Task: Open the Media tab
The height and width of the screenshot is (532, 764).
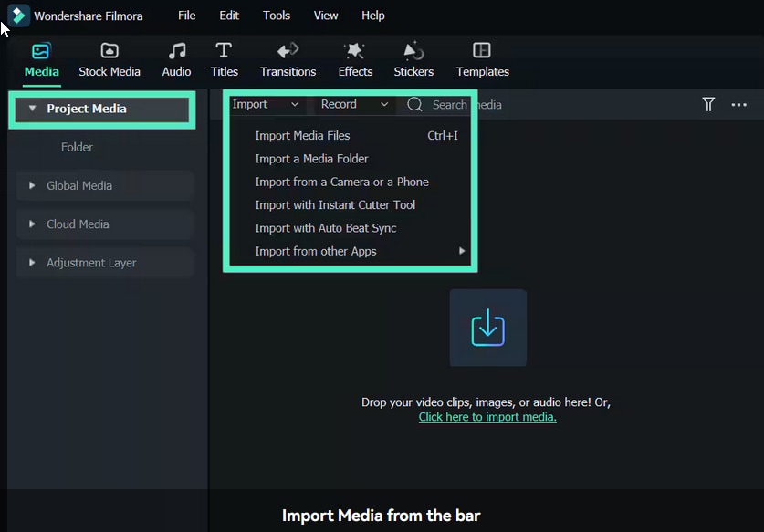Action: [41, 60]
